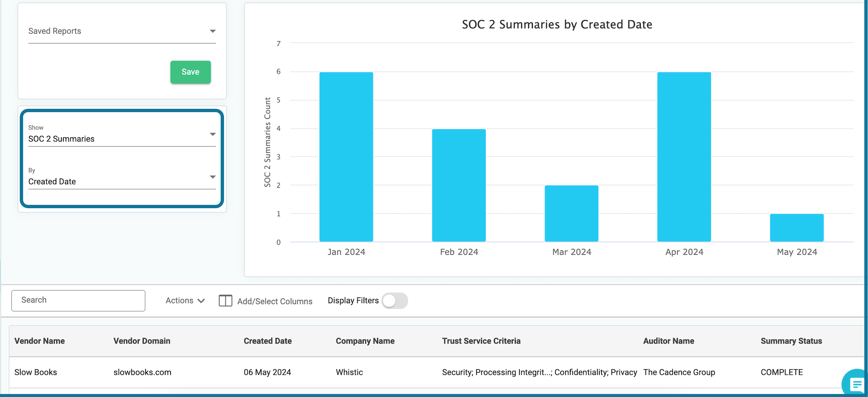Toggle the Display Filters switch

(x=394, y=301)
